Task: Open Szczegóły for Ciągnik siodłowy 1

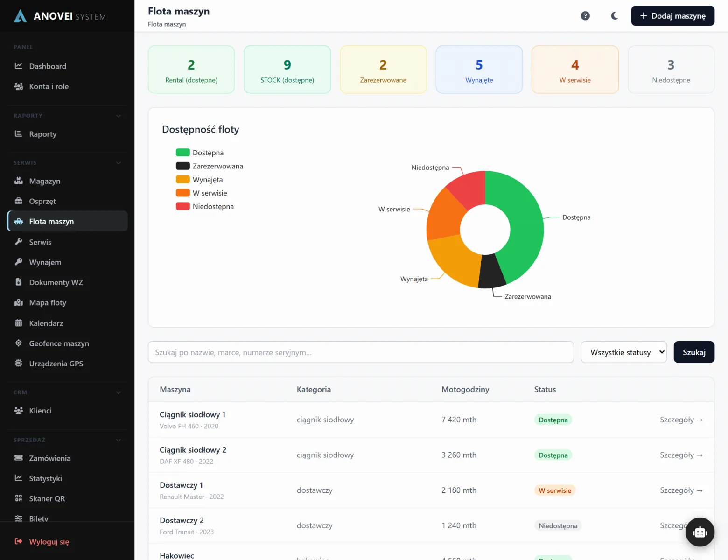Action: click(681, 420)
